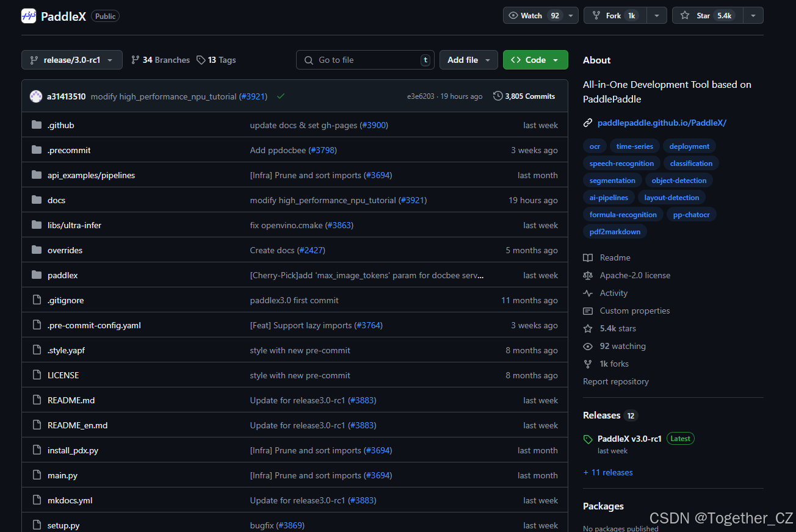Viewport: 796px width, 532px height.
Task: Click the scale icon next to Apache-2.0 license
Action: coord(588,275)
